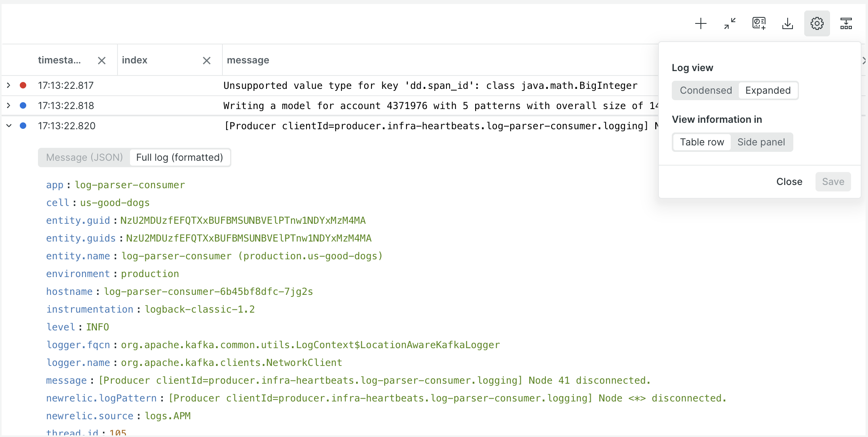Image resolution: width=868 pixels, height=437 pixels.
Task: Click the blue severity dot on the 17:13:22.818 log
Action: 23,105
